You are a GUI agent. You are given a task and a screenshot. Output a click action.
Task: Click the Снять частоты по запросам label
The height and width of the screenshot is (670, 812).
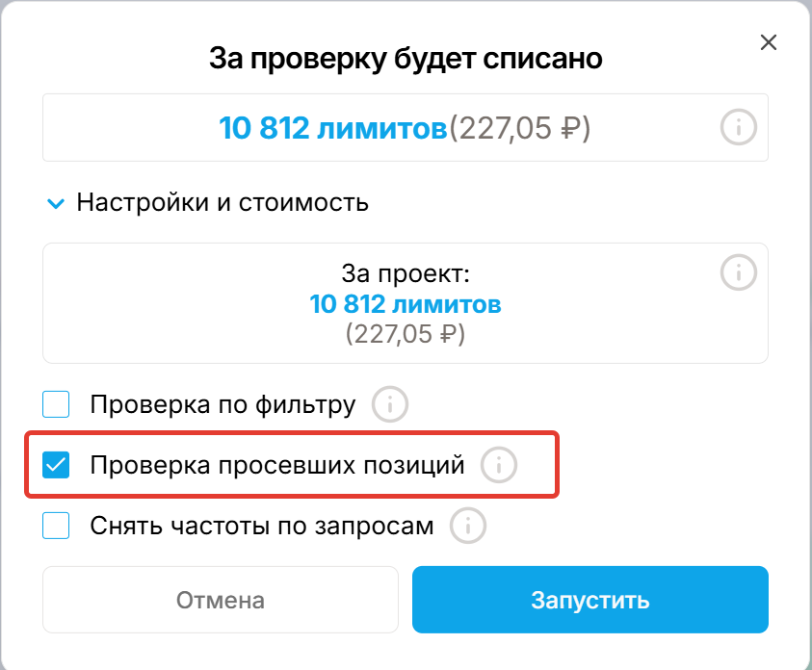[262, 527]
